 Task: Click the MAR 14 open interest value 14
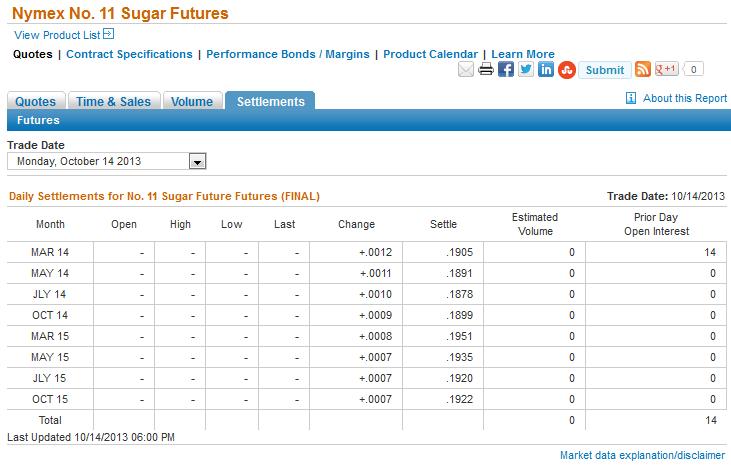[710, 252]
